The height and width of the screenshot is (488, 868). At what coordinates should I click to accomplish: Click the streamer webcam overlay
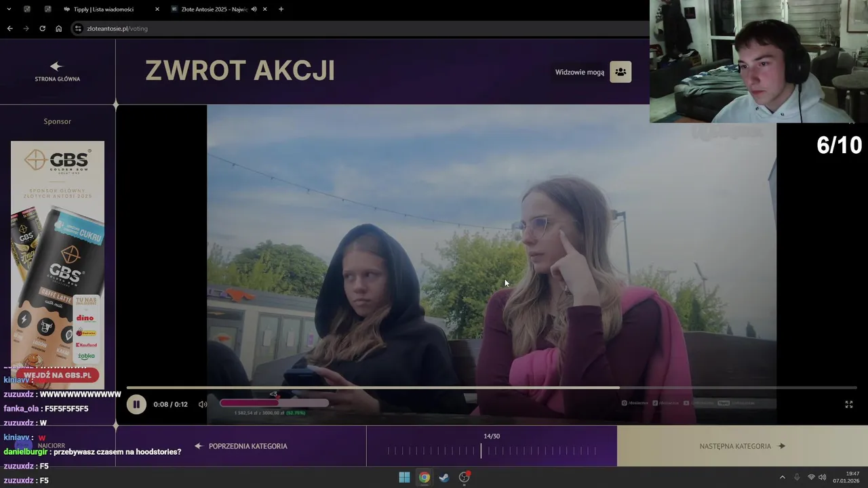[759, 61]
